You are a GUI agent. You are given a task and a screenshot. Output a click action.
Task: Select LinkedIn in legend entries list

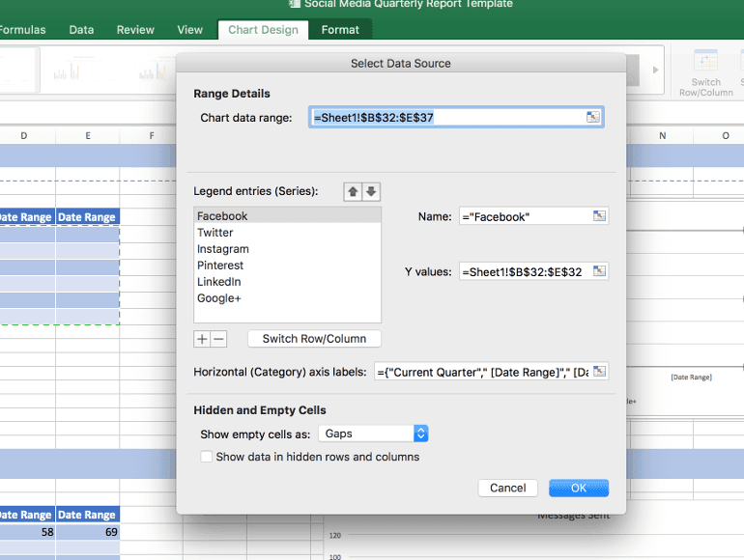(287, 282)
